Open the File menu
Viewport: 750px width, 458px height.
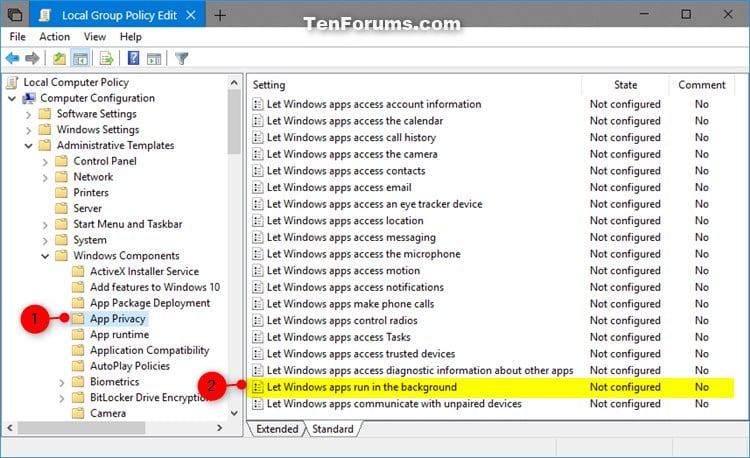[18, 37]
